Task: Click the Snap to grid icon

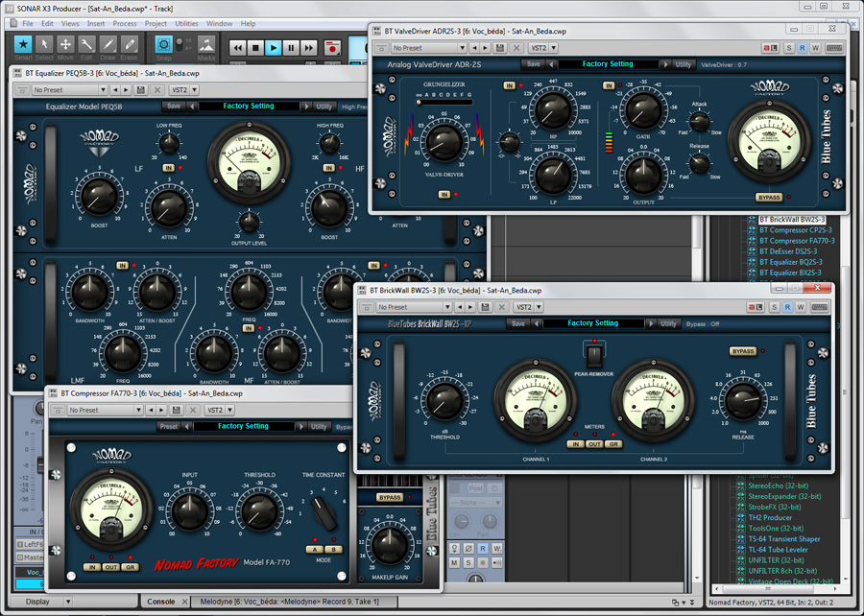Action: click(163, 46)
